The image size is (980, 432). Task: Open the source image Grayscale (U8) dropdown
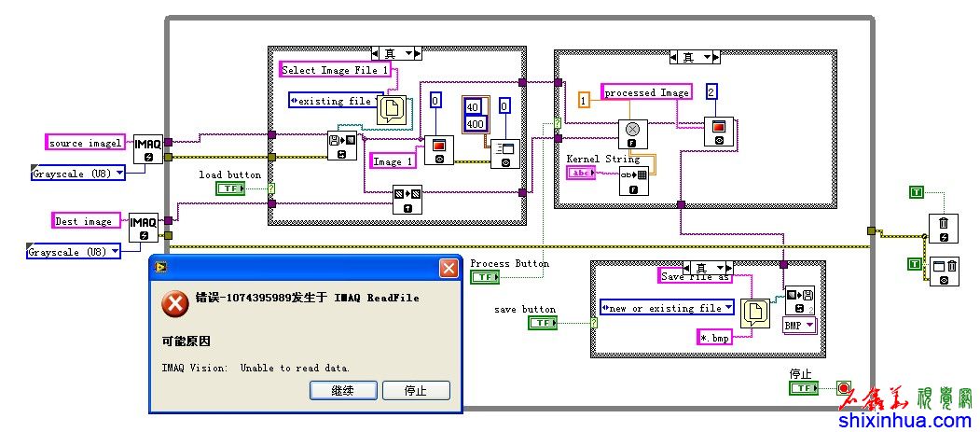tap(78, 174)
